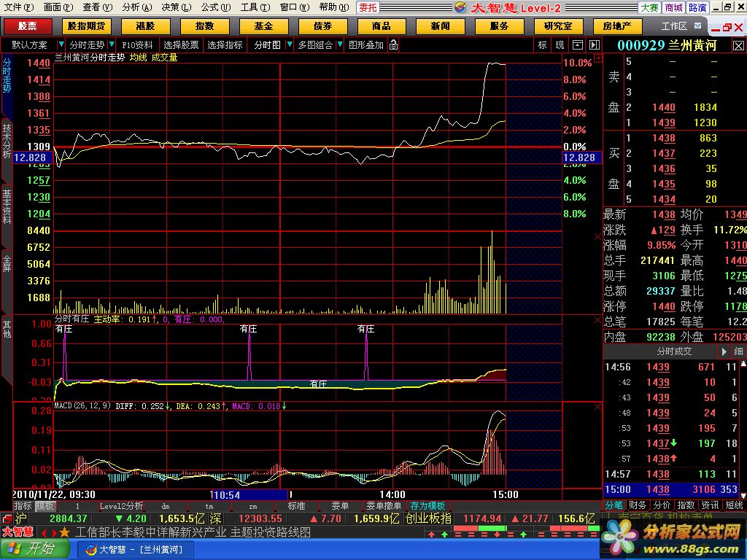Click 选择股票 in the toolbar
The width and height of the screenshot is (747, 560).
pyautogui.click(x=181, y=45)
